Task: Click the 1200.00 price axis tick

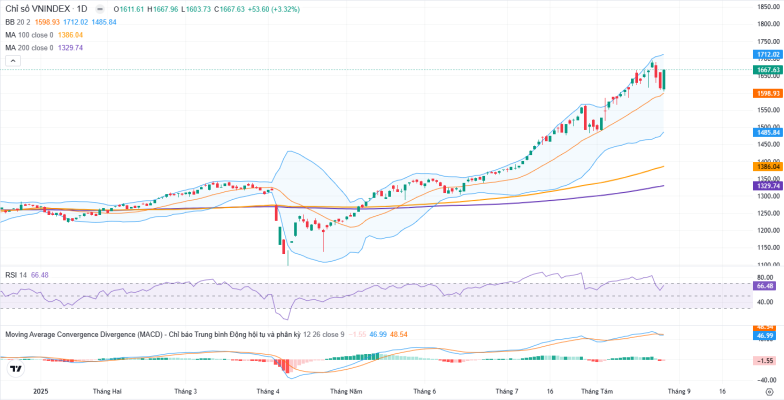Action: tap(770, 230)
